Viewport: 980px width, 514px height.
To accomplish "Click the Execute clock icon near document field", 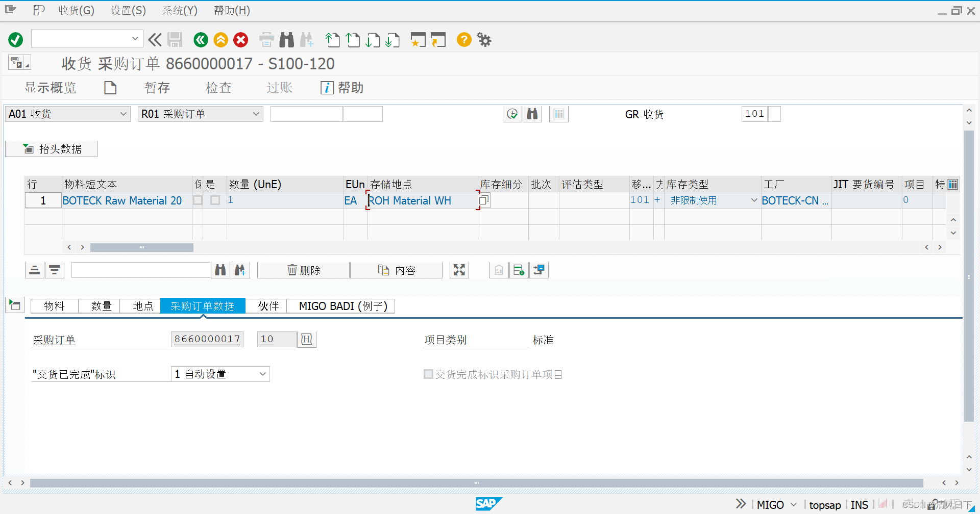I will click(512, 114).
